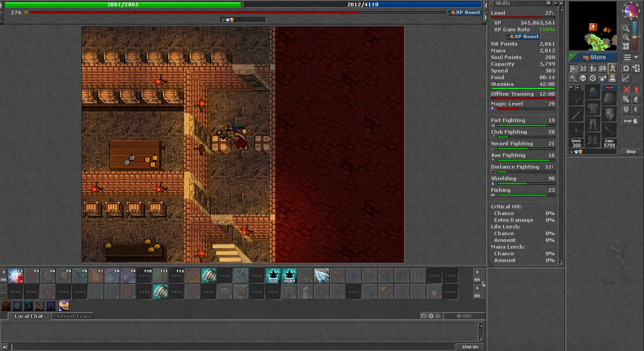644x351 pixels.
Task: Zoom out the minimap
Action: pyautogui.click(x=626, y=29)
